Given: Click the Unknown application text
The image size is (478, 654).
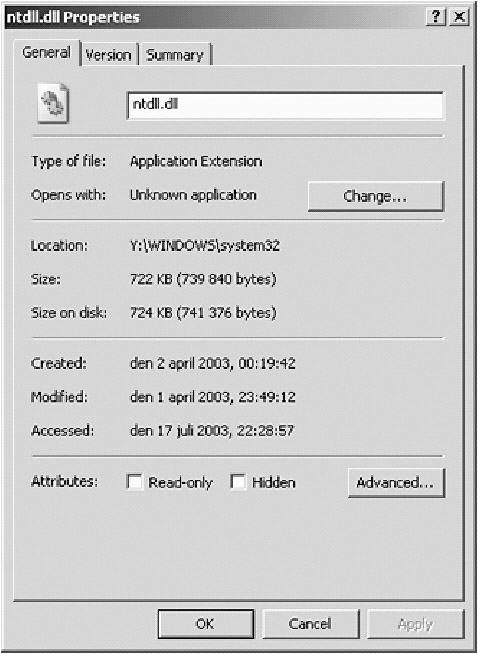Looking at the screenshot, I should click(x=193, y=195).
